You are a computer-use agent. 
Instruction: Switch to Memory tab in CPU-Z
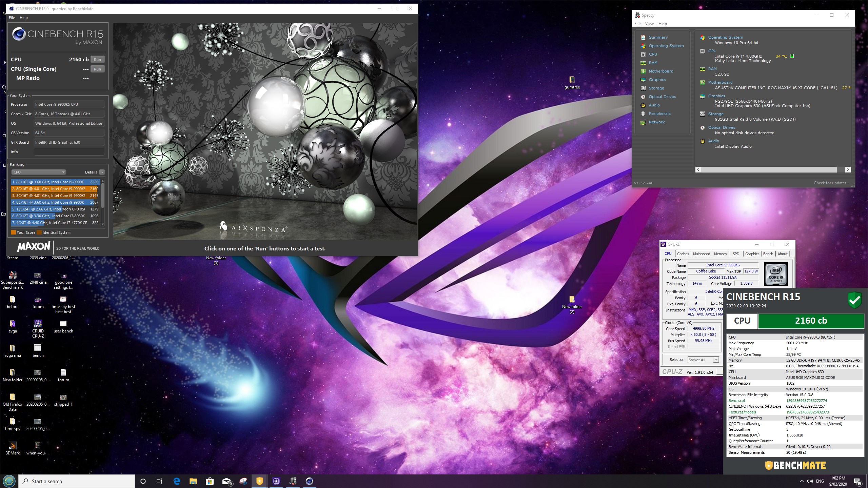720,254
